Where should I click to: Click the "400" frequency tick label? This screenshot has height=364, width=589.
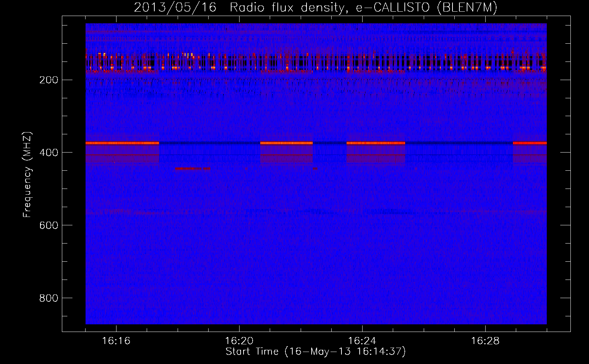pyautogui.click(x=48, y=153)
